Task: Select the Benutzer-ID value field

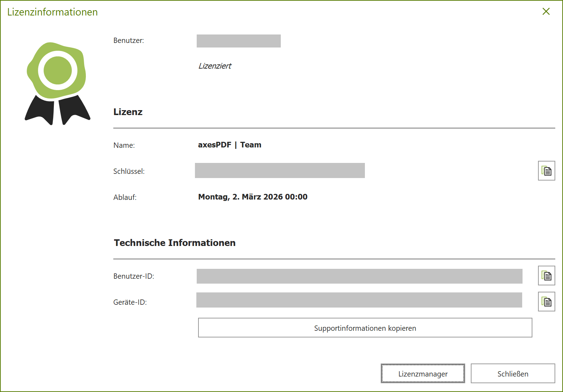Action: click(359, 276)
